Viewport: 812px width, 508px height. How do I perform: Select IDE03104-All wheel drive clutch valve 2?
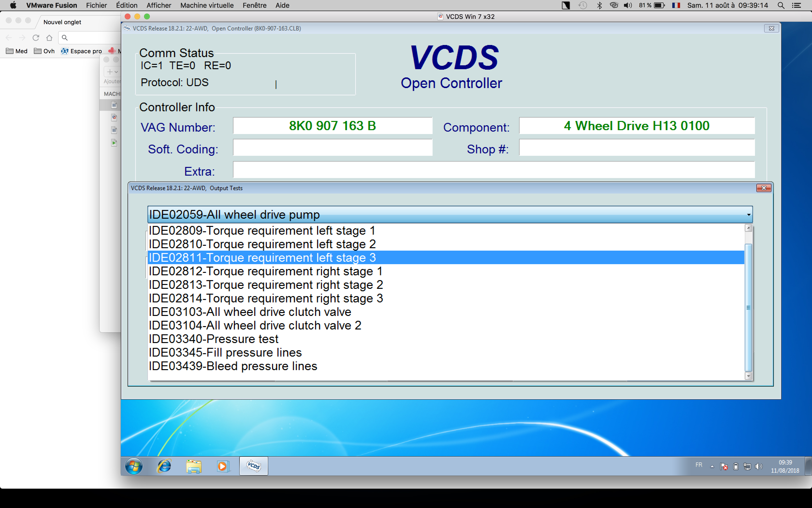click(x=446, y=325)
